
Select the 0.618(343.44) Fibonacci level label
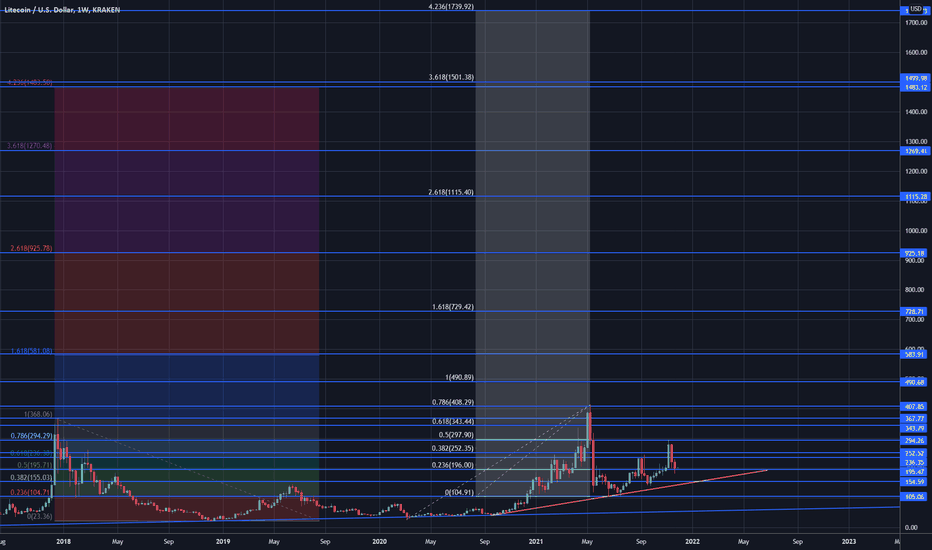453,422
